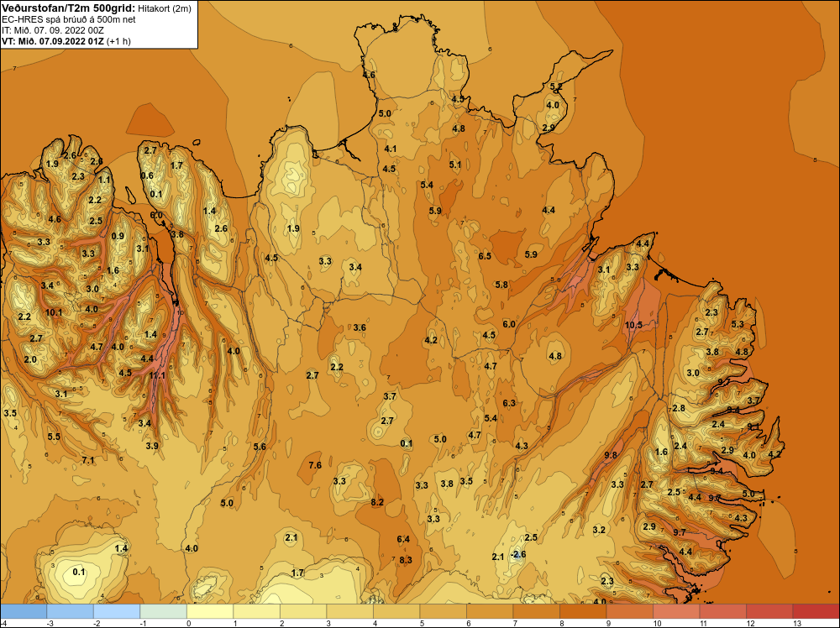Image resolution: width=840 pixels, height=628 pixels.
Task: Click the 0.6 temperature value
Action: coord(147,175)
